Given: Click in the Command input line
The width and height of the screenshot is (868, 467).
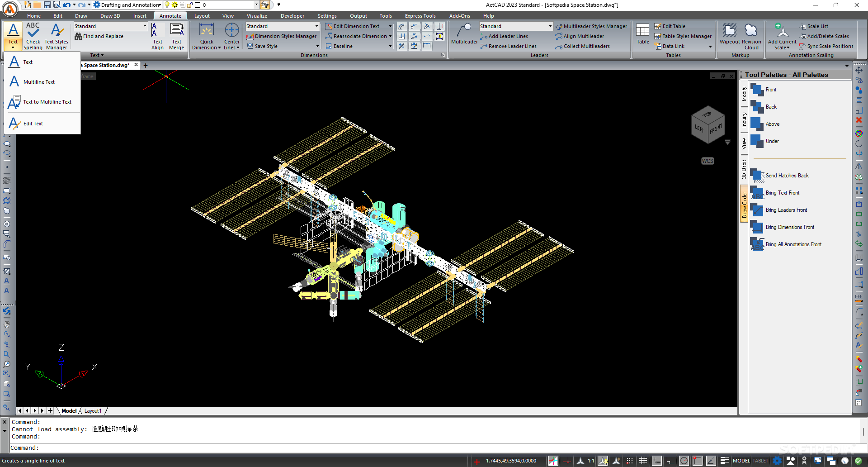Looking at the screenshot, I should tap(434, 448).
